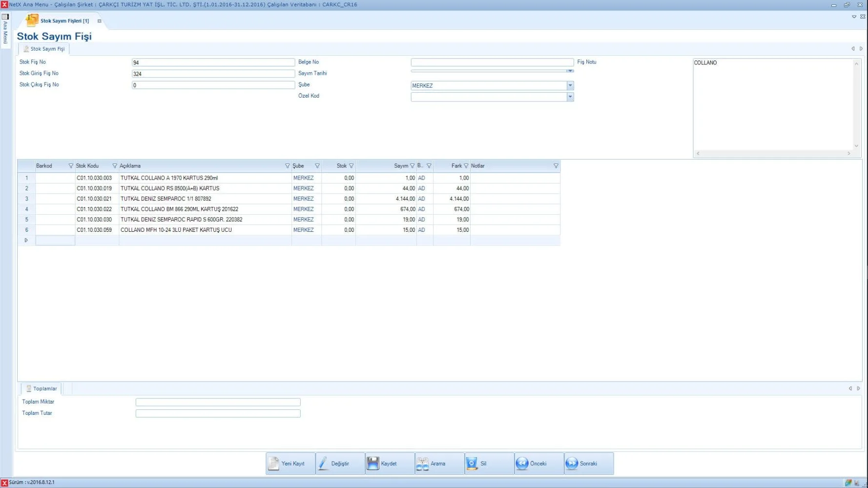Click the Yeni Kayıt document icon

[x=274, y=463]
